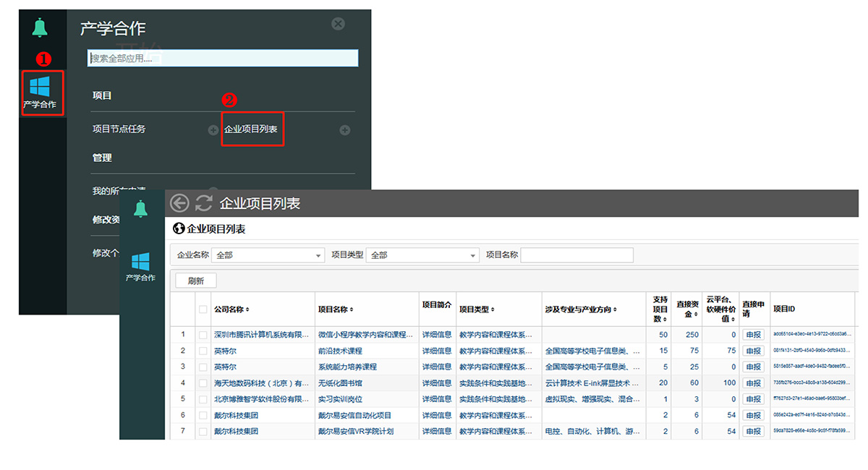Click the refresh arrows icon in title bar
Screen dimensions: 868x470
[x=204, y=203]
